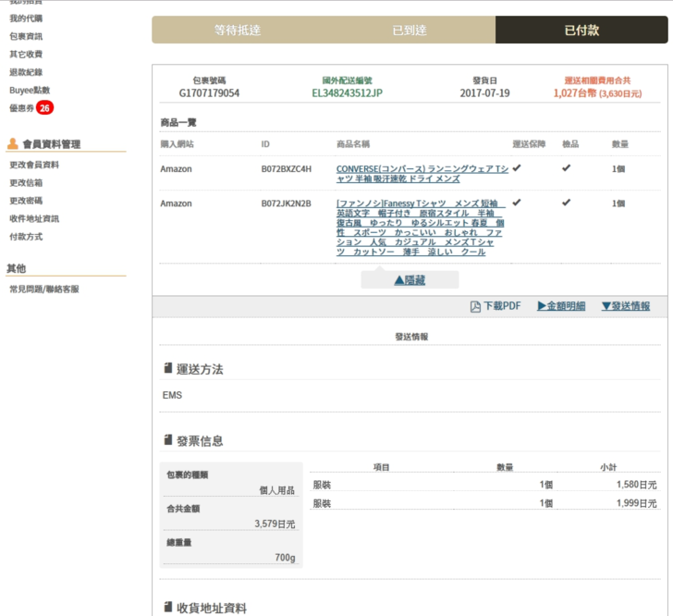Screen dimensions: 673x616
Task: Select the 已付款 tab
Action: [x=581, y=31]
